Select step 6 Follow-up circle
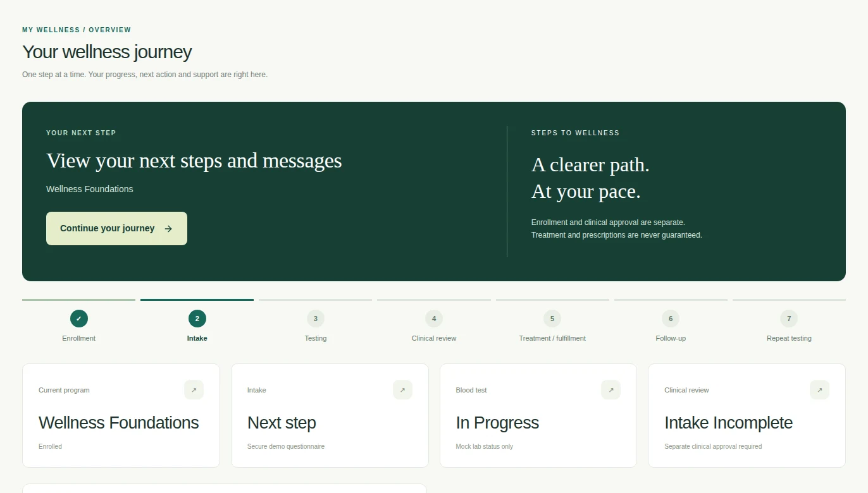This screenshot has height=493, width=868. (x=671, y=319)
